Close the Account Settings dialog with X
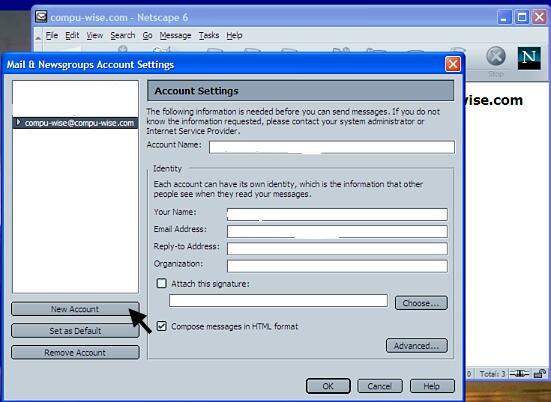 pos(453,64)
